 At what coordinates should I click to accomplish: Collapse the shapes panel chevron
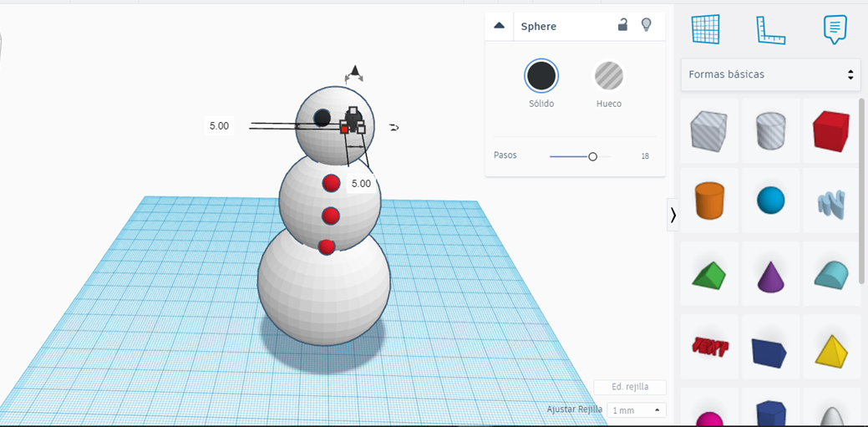673,215
